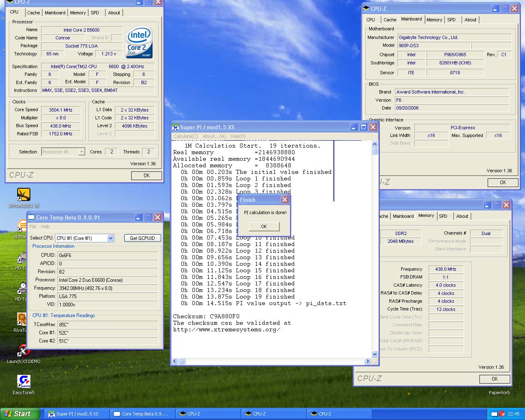Expand the Select CPU dropdown in Core Temp

[110, 238]
